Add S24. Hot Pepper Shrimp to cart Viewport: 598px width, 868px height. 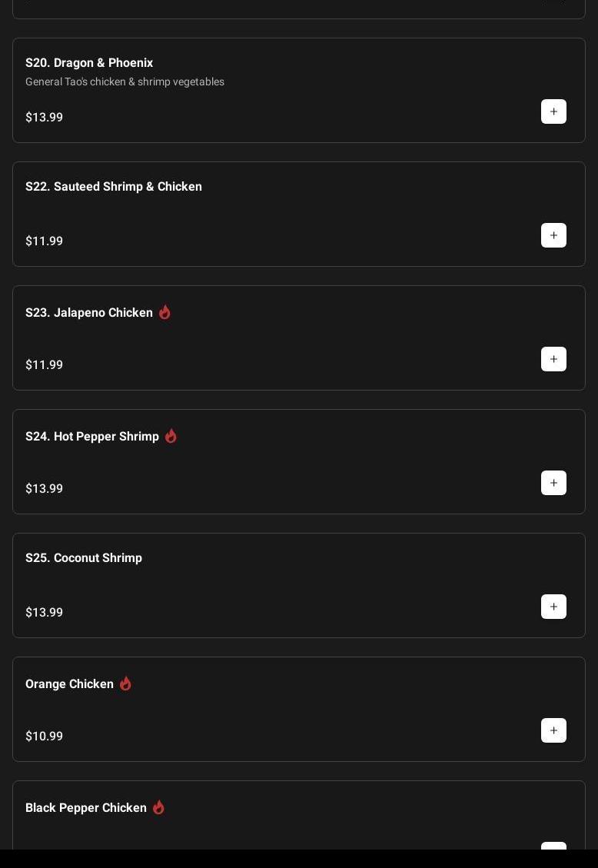553,483
